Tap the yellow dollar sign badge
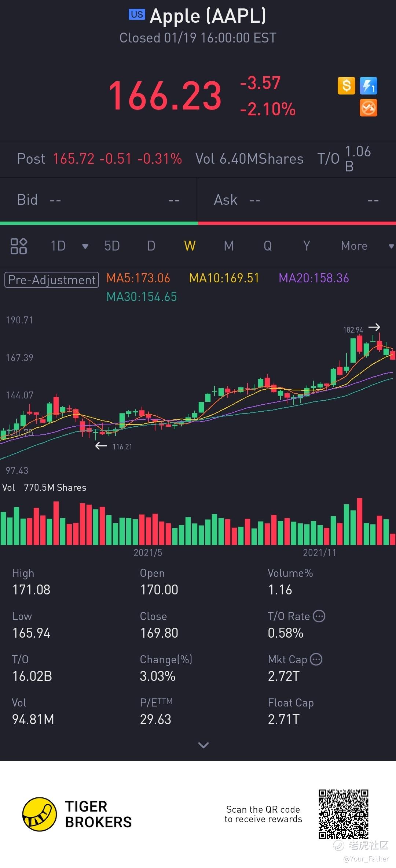The width and height of the screenshot is (396, 868). [346, 86]
